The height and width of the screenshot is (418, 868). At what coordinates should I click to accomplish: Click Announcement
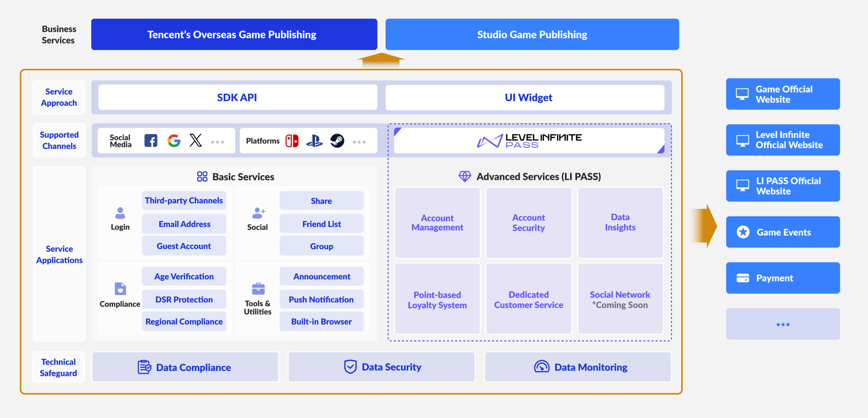point(321,277)
